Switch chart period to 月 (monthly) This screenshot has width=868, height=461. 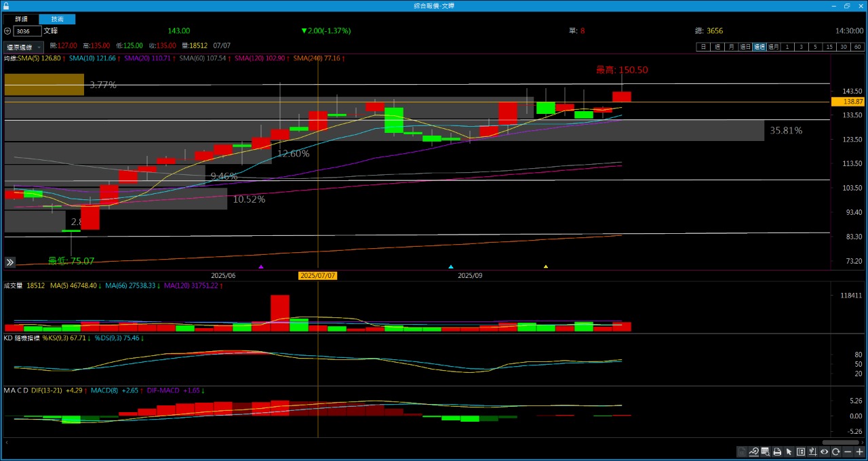point(731,47)
